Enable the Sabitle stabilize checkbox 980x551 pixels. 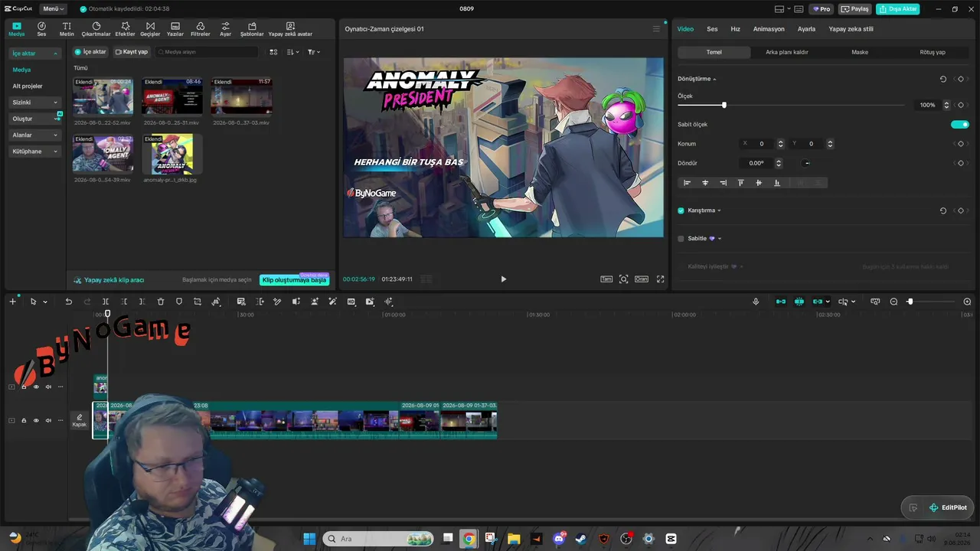pyautogui.click(x=681, y=239)
